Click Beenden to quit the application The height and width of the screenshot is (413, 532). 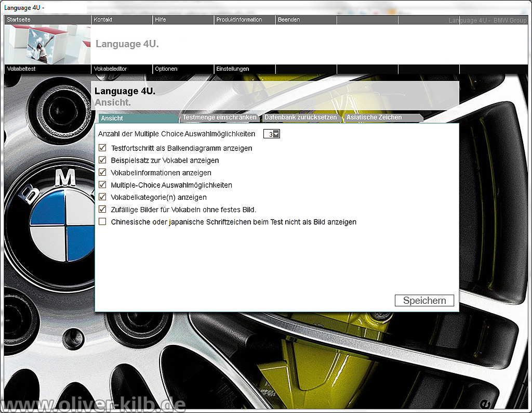[306, 20]
